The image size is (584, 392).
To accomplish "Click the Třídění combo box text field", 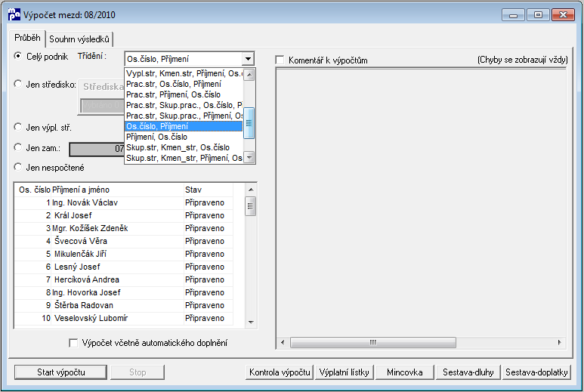I will (184, 59).
